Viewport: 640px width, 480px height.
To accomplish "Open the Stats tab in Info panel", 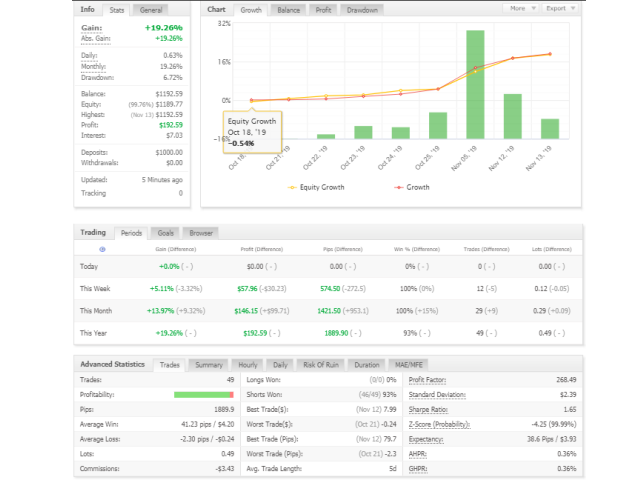I will (x=117, y=9).
